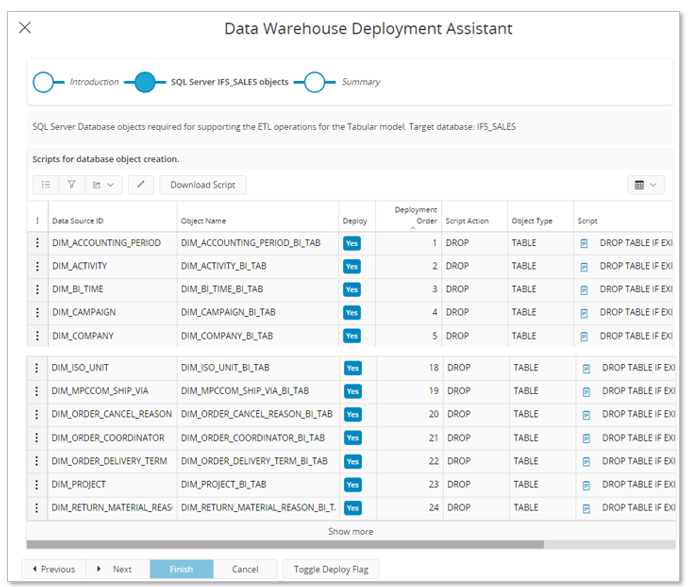Open script document icon for DIM_ACCOUNTING_PERIOD
This screenshot has width=691, height=587.
tap(584, 243)
